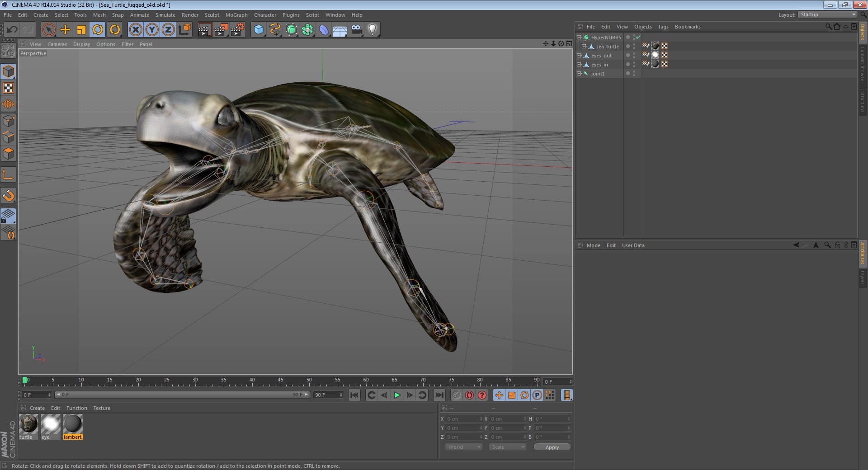Click the Array modeling object icon
Viewport: 868px width, 470px height.
pyautogui.click(x=308, y=30)
